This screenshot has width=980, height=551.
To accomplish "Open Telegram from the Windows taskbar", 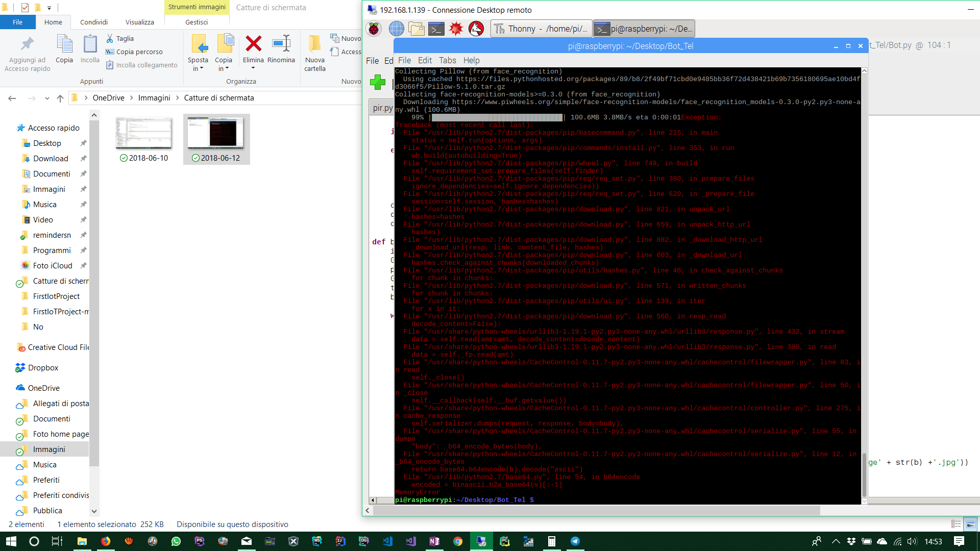I will click(x=575, y=541).
